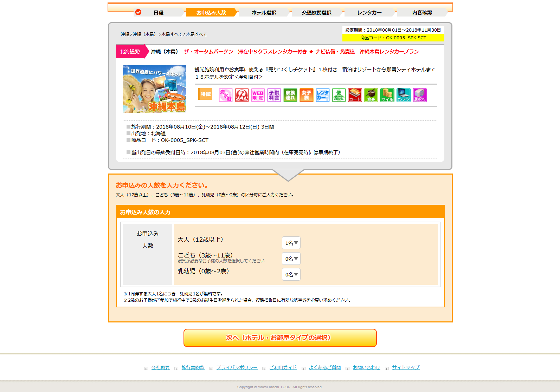Open the こども (3歳〜11歳) count dropdown
The height and width of the screenshot is (392, 560).
pyautogui.click(x=291, y=259)
